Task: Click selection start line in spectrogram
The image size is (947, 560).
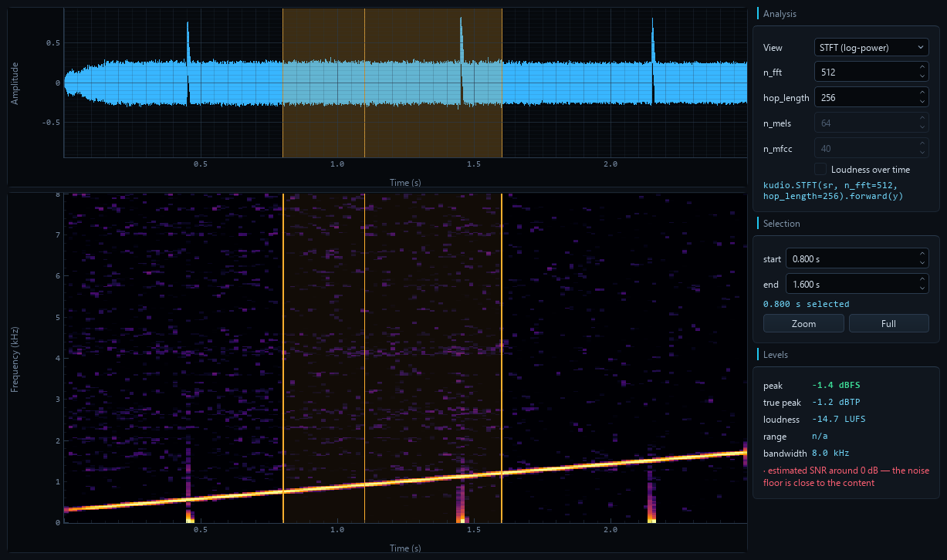Action: coord(283,359)
